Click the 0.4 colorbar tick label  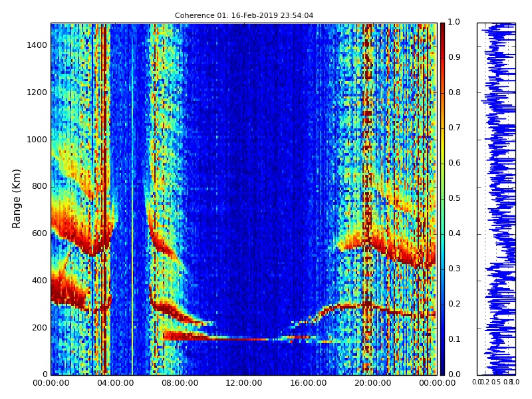tap(454, 233)
